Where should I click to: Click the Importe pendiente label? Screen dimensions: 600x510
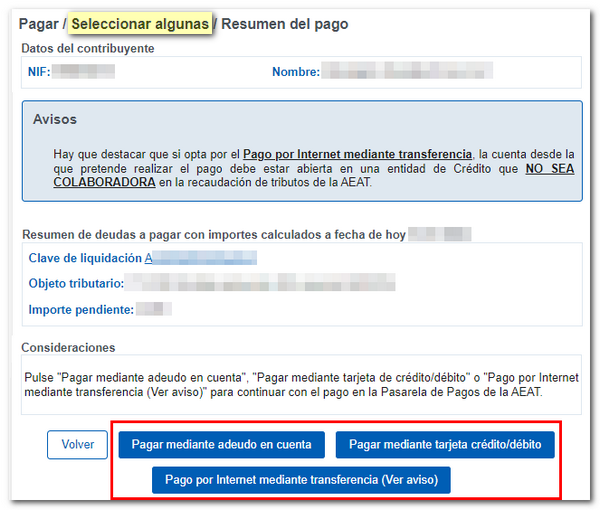pyautogui.click(x=80, y=310)
